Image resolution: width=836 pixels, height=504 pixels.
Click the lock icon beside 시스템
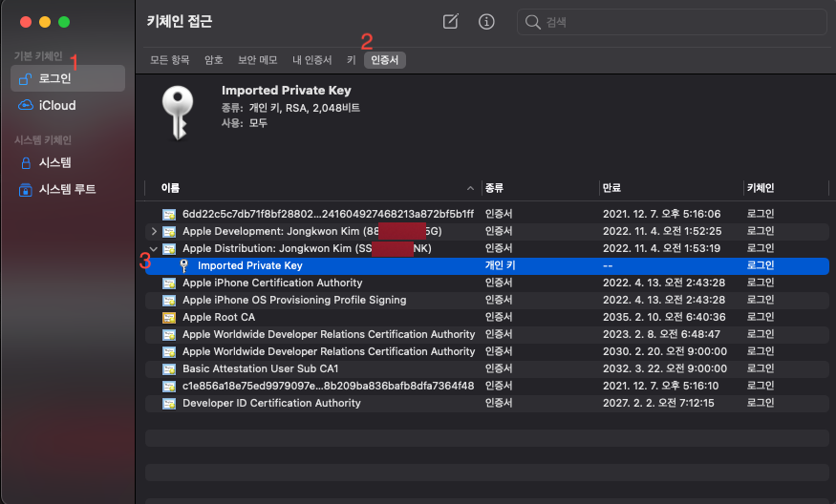[26, 163]
